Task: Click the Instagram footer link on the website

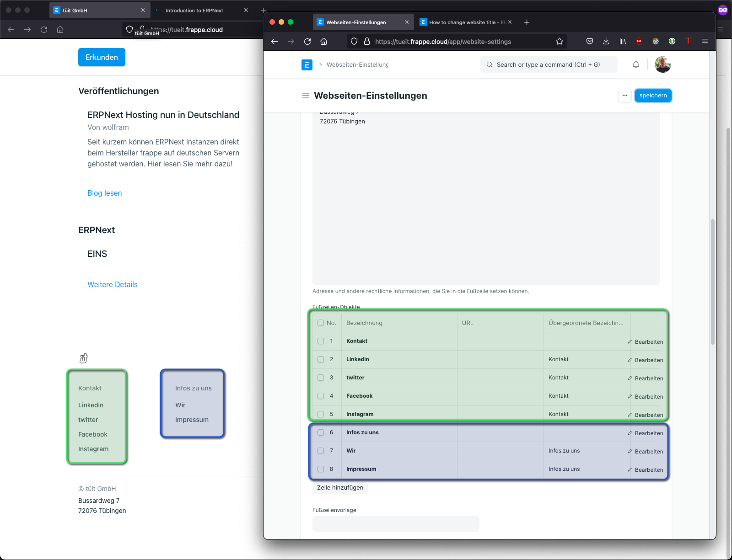Action: [x=93, y=449]
